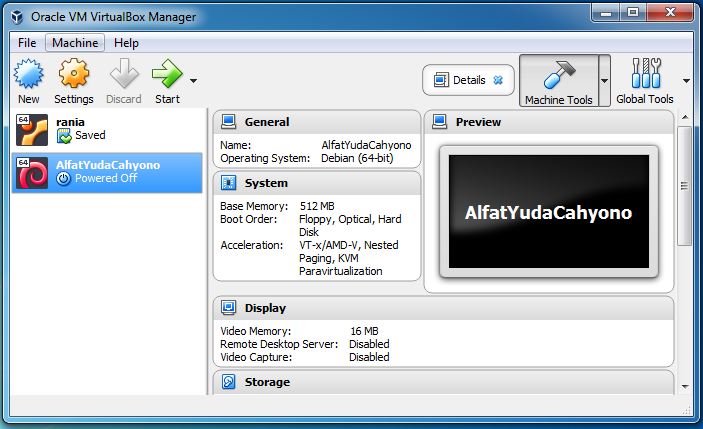Click the 'Acceleration:' label
Viewport: 703px width, 429px height.
coord(252,245)
